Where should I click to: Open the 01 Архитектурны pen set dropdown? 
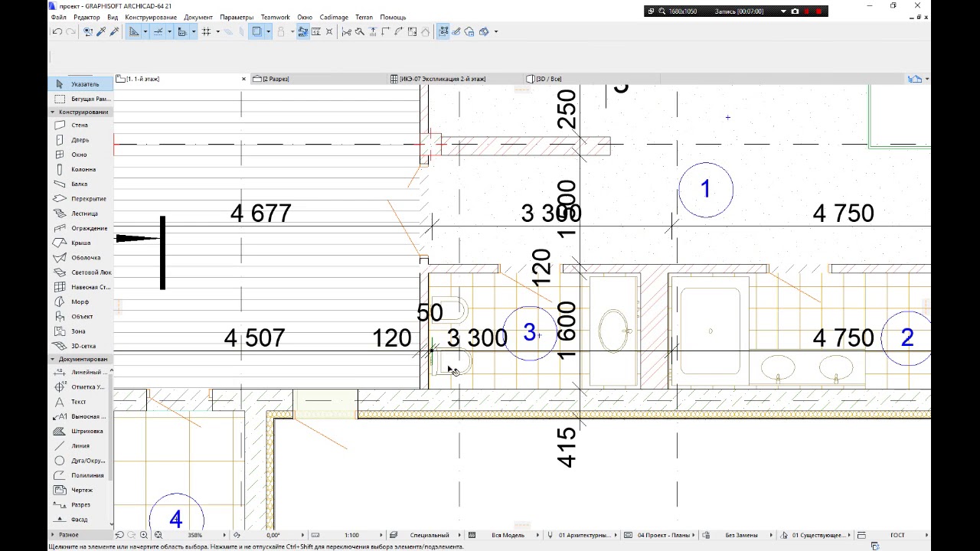click(586, 535)
